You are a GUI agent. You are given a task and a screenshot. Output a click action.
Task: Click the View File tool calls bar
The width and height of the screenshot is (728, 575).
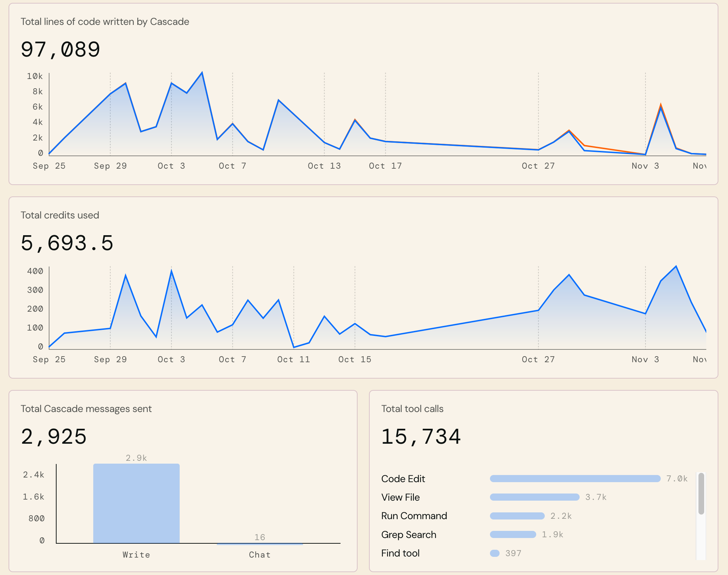pos(534,497)
